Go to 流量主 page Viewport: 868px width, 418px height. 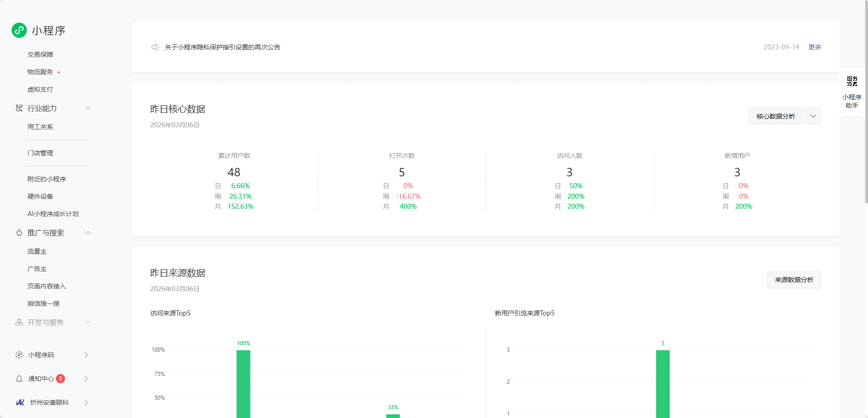pyautogui.click(x=37, y=251)
